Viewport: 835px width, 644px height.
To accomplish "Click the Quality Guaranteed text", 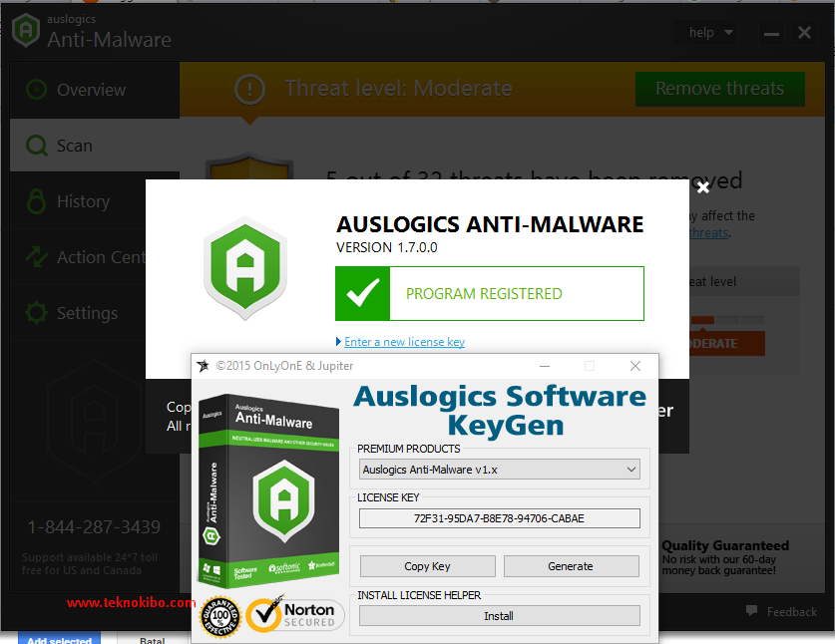I will pos(725,545).
